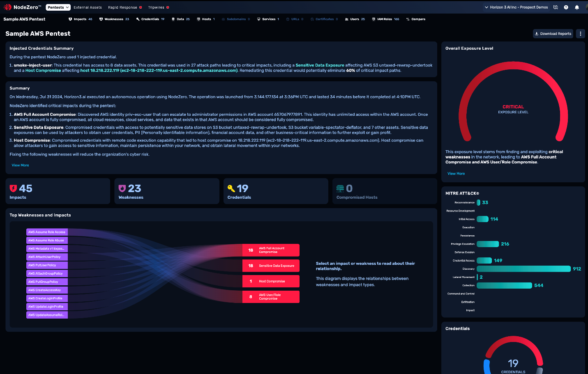
Task: Open the Subdomains tab
Action: (236, 19)
